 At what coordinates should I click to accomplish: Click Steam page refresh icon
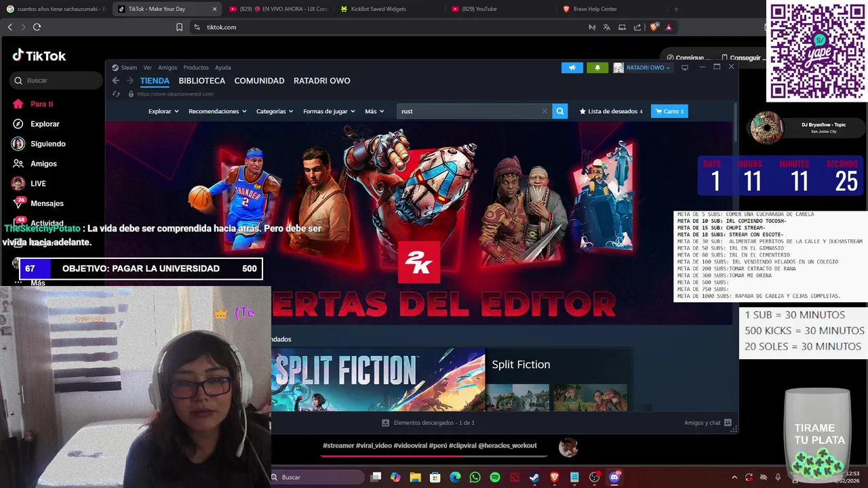click(x=116, y=94)
